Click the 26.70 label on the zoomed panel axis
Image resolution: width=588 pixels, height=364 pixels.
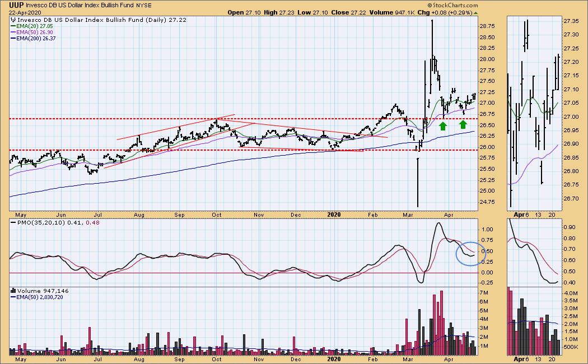pyautogui.click(x=571, y=199)
